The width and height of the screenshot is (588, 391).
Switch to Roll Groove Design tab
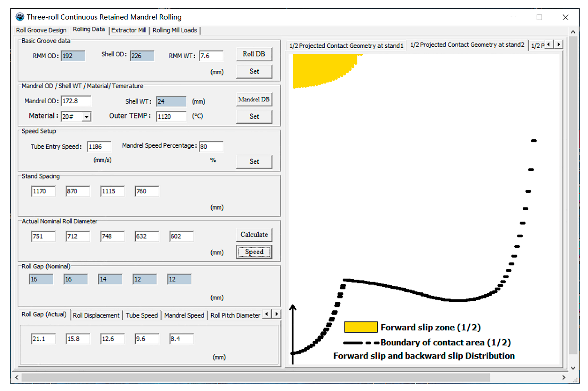41,30
